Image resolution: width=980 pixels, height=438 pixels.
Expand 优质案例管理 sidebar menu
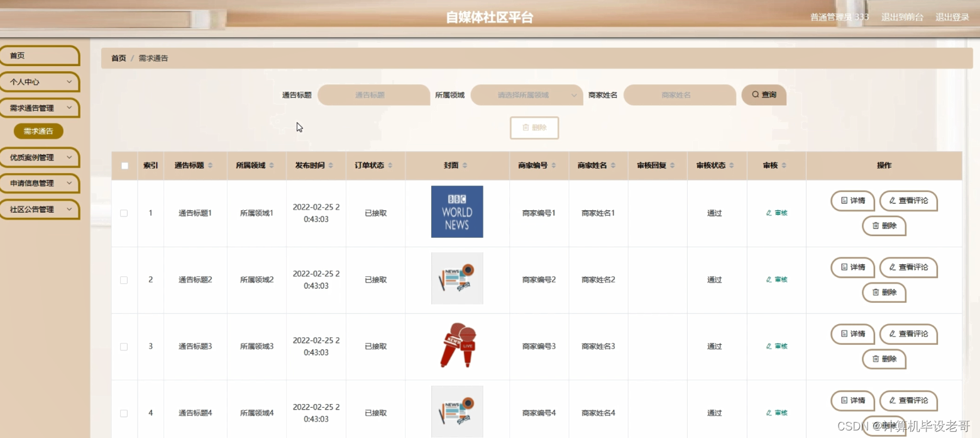pyautogui.click(x=40, y=157)
